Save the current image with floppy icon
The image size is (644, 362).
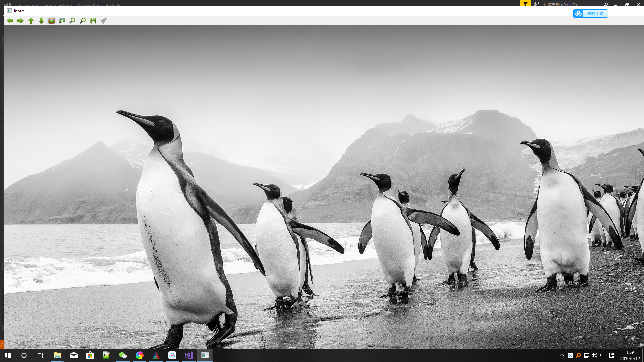pyautogui.click(x=93, y=21)
